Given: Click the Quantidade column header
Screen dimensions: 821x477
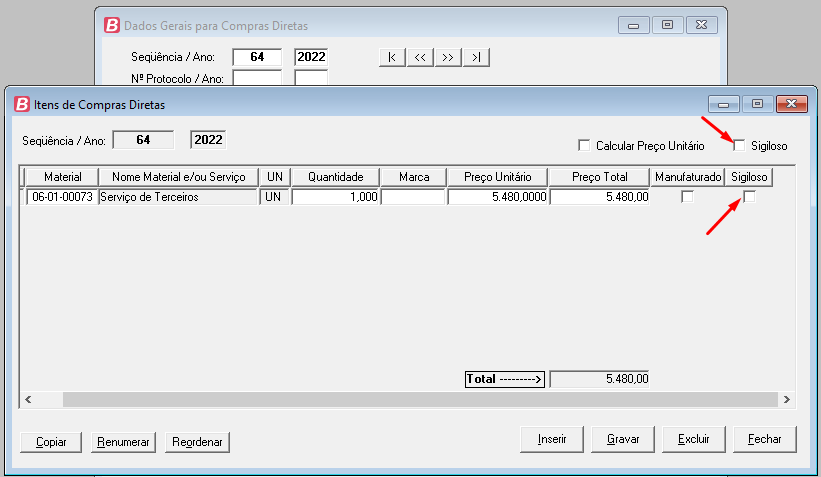Looking at the screenshot, I should click(x=335, y=177).
